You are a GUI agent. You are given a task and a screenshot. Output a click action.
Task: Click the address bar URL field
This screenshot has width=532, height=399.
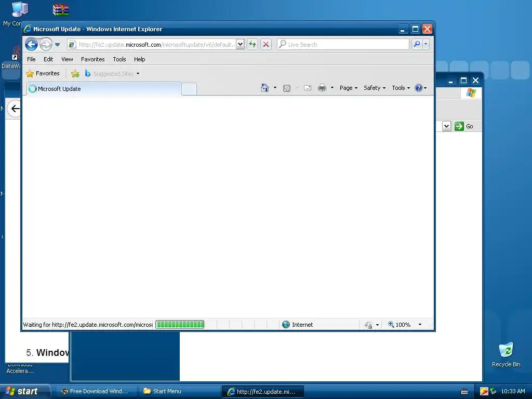(x=156, y=45)
